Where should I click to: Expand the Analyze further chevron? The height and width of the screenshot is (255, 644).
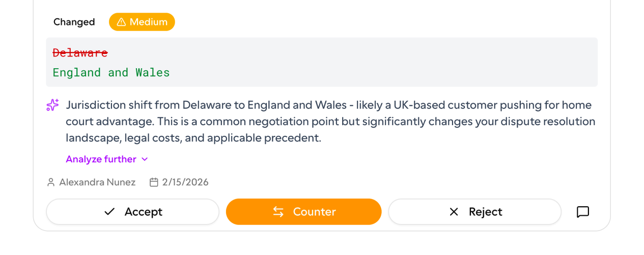(x=145, y=159)
